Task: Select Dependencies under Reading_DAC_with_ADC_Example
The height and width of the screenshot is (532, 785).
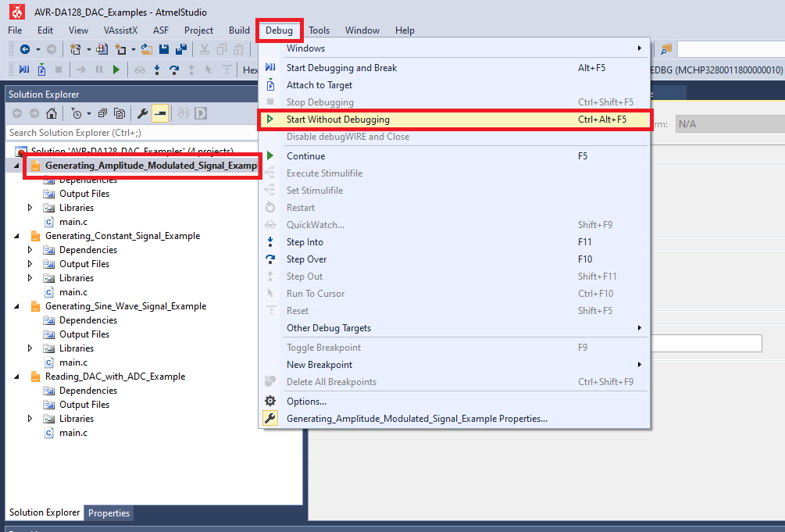Action: point(88,391)
